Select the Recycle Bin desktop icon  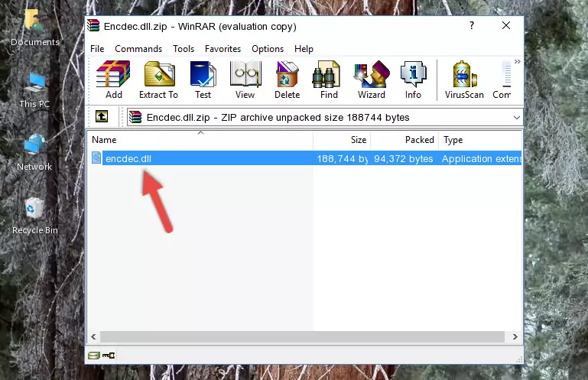[x=35, y=216]
